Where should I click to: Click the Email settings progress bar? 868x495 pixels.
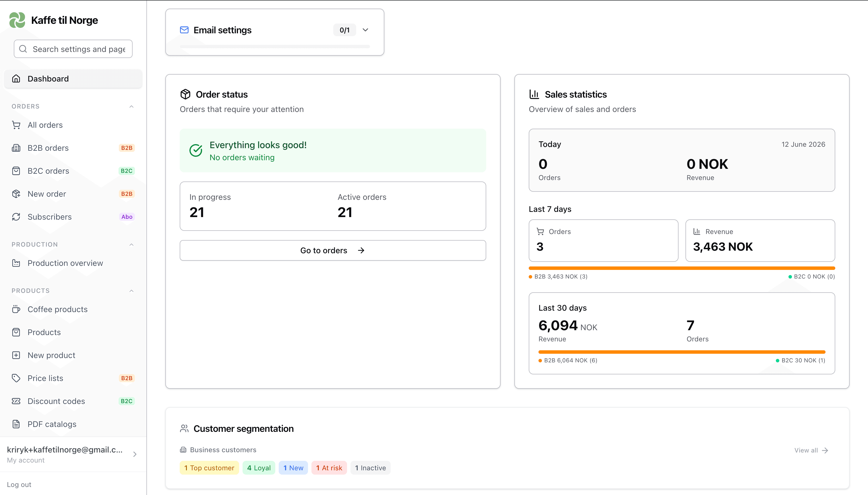pos(275,47)
